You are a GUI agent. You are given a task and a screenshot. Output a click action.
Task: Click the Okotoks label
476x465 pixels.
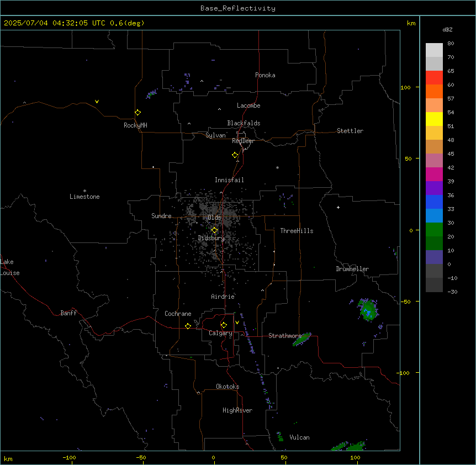228,387
